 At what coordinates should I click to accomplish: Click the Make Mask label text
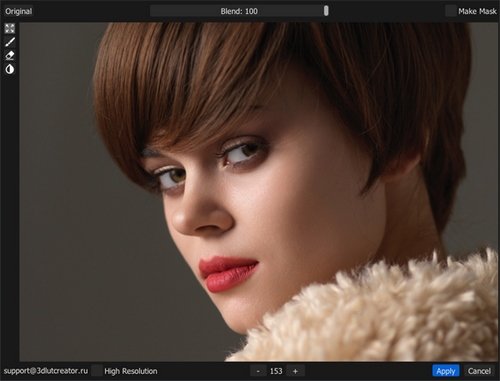[x=477, y=11]
